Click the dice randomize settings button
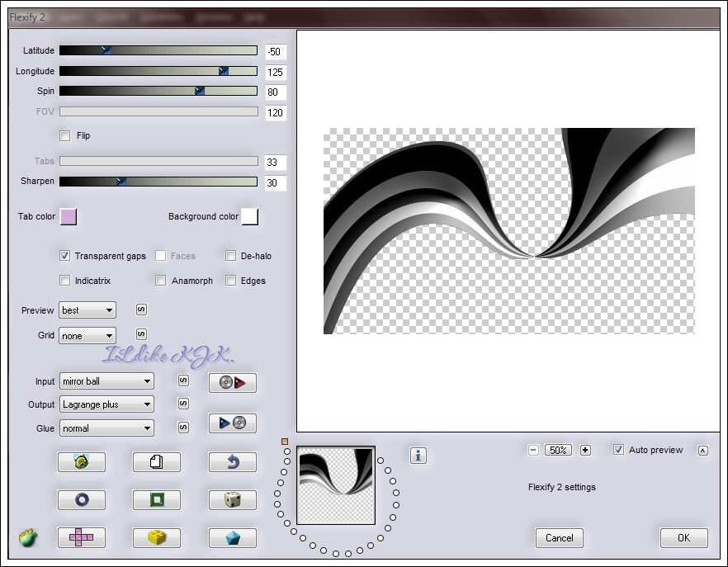Image resolution: width=728 pixels, height=567 pixels. pos(233,499)
